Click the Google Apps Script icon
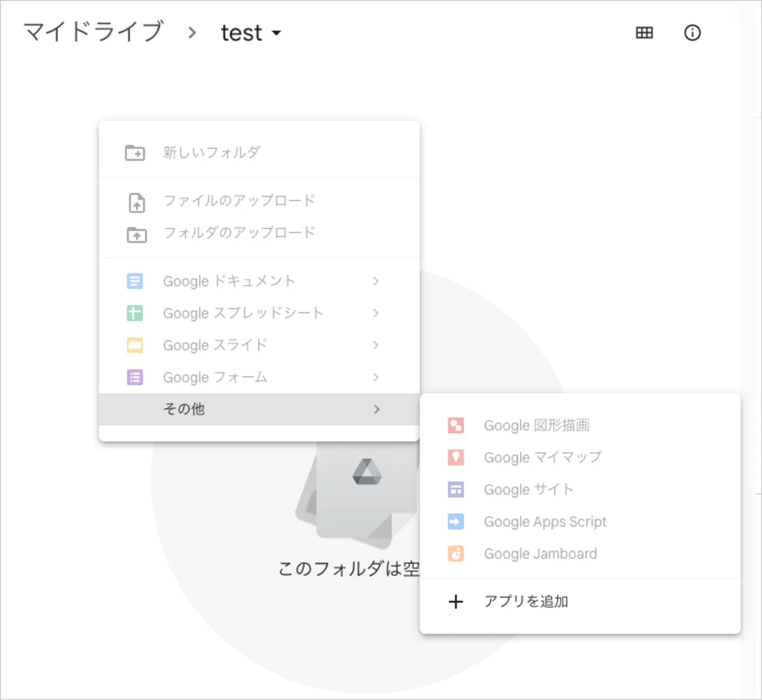Screen dimensions: 762x700 tap(456, 522)
